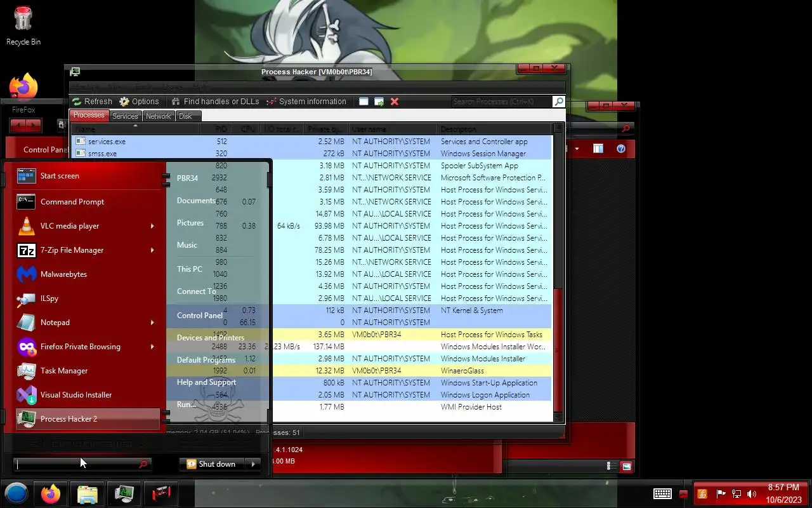
Task: Open System information in Process Hacker
Action: pos(306,102)
